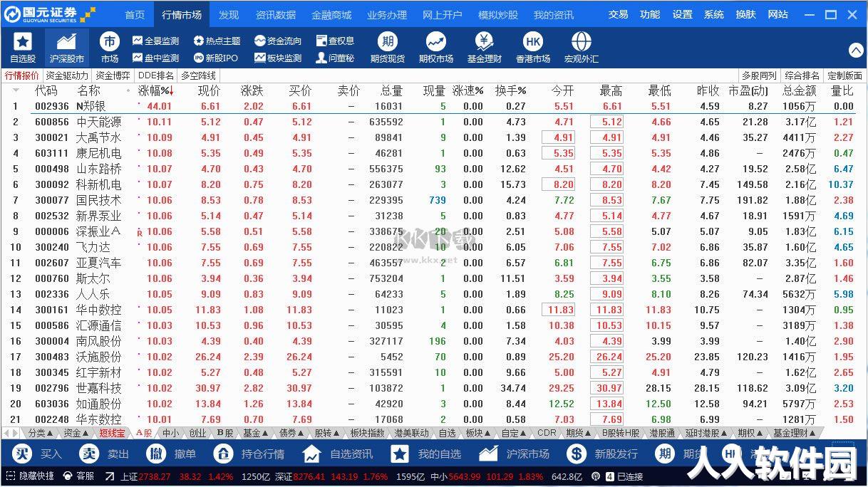Expand the 板块▲ bottom tab menu
This screenshot has width=868, height=487.
click(x=478, y=433)
